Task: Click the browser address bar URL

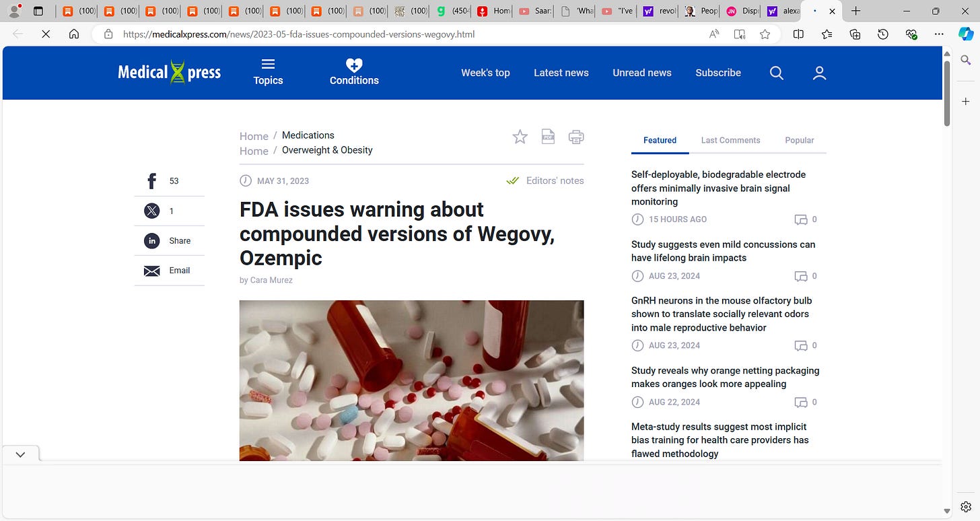Action: click(299, 34)
